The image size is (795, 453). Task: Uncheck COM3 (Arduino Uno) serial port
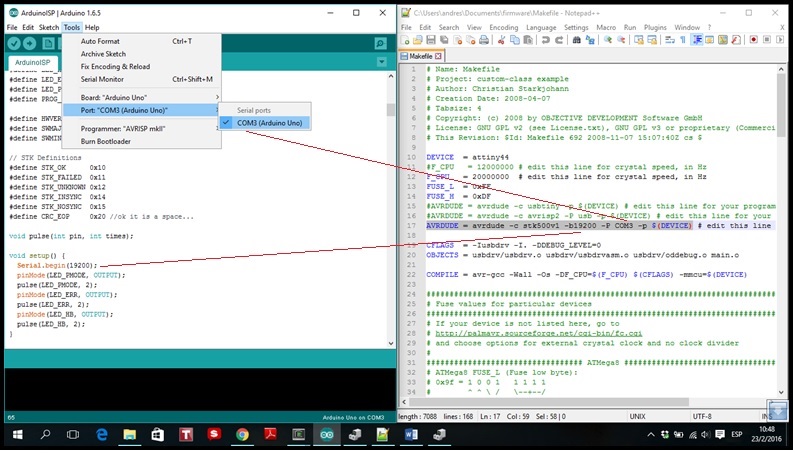click(x=264, y=123)
